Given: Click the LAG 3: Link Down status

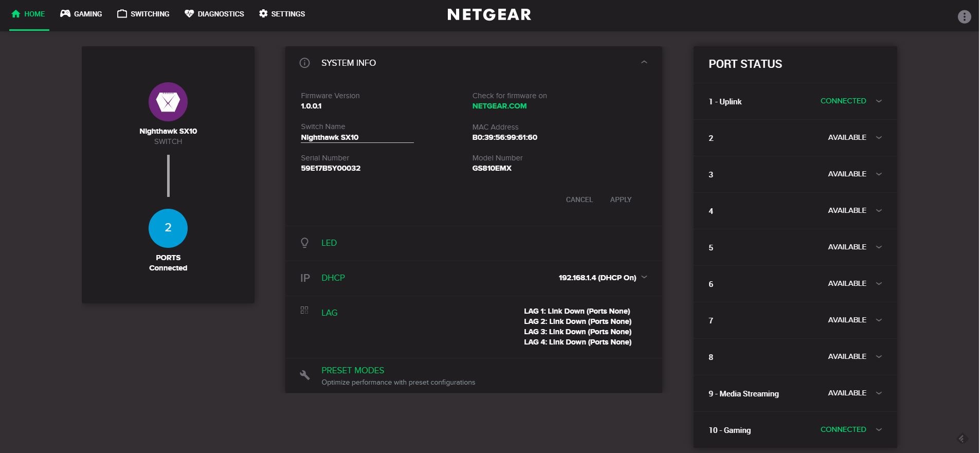Looking at the screenshot, I should (577, 332).
